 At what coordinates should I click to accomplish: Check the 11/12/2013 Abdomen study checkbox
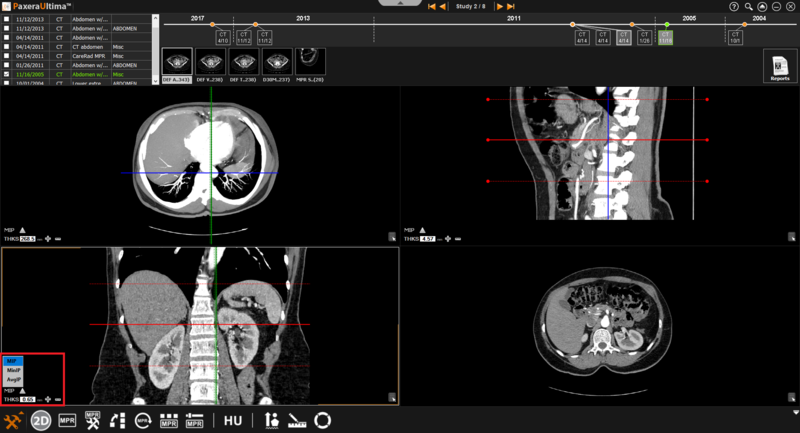point(8,19)
